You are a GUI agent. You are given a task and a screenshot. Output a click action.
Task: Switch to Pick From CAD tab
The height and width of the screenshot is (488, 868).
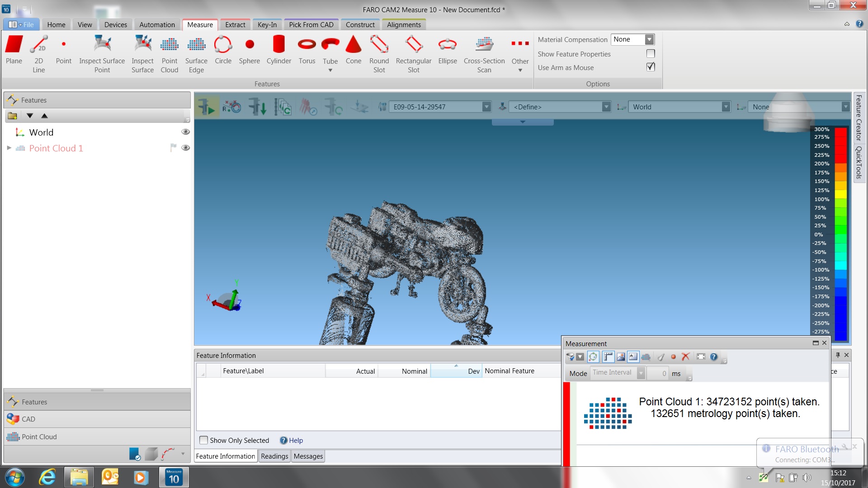click(311, 25)
